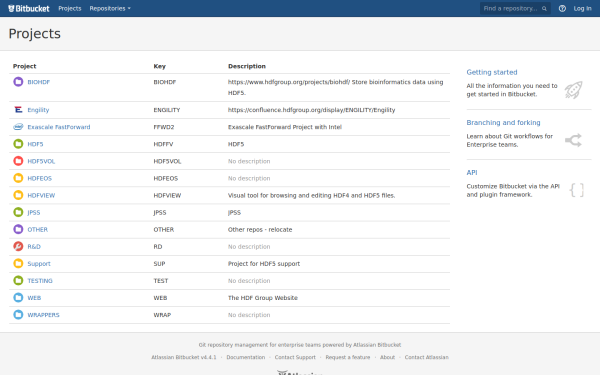Screen dimensions: 600x375
Task: Click the HDF5VOL red project icon
Action: pyautogui.click(x=18, y=161)
